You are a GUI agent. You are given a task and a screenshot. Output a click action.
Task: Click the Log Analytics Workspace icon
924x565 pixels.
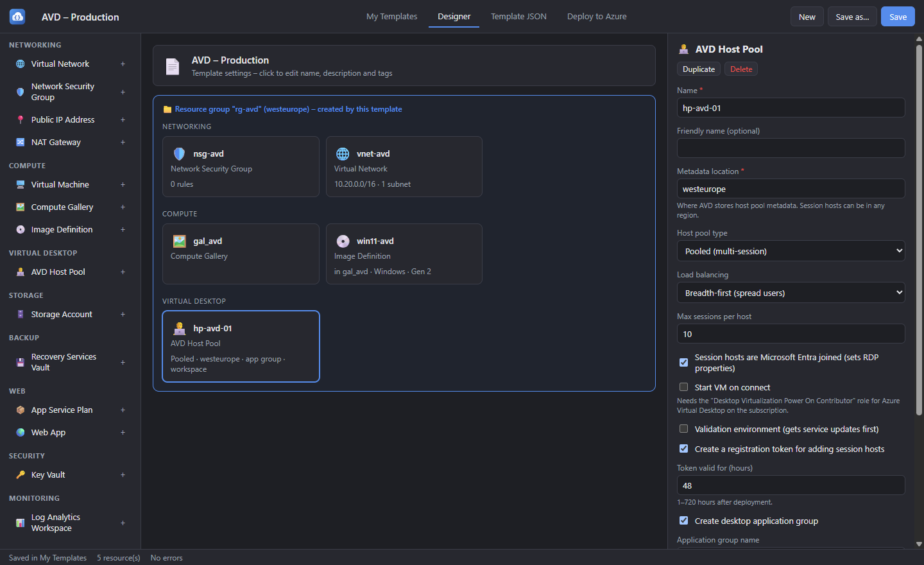(x=21, y=523)
